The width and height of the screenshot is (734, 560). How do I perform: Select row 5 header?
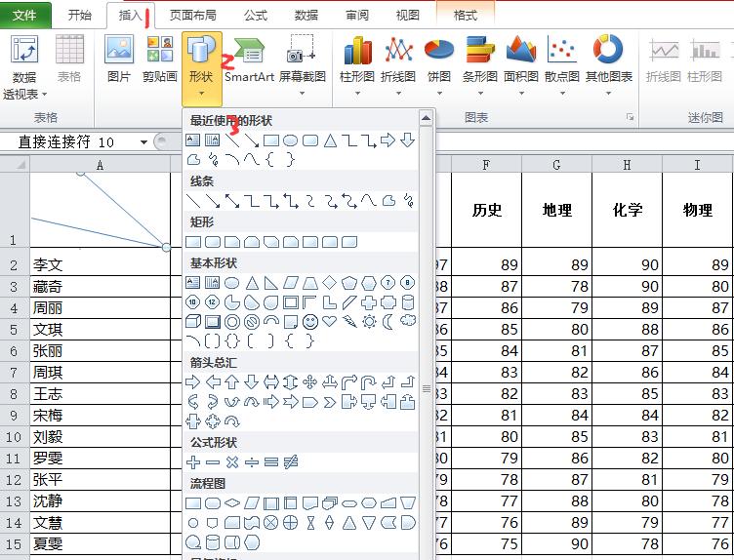[14, 330]
